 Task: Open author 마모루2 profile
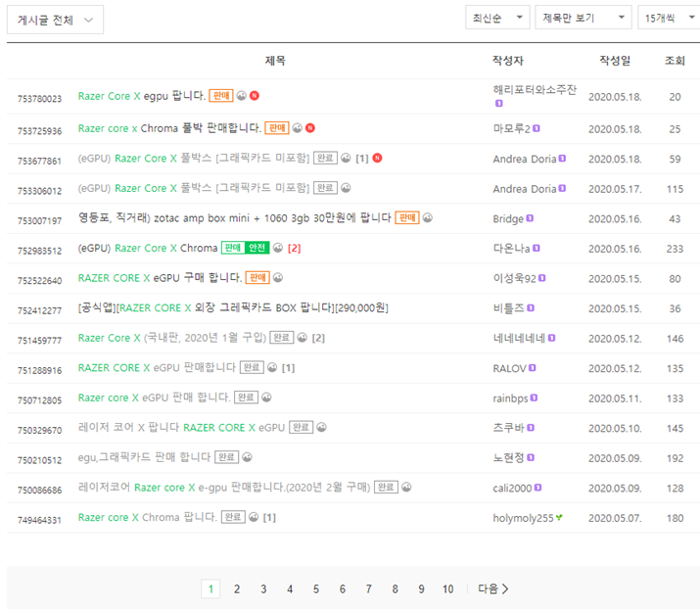(512, 128)
